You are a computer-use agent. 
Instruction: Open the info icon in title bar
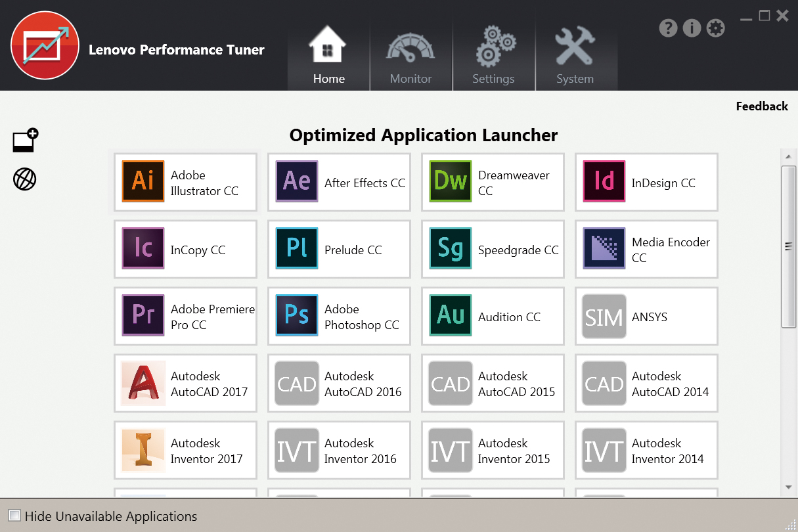(x=692, y=28)
